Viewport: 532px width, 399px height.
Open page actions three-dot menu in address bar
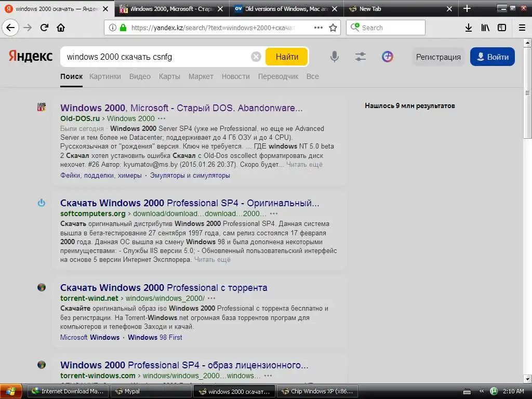(318, 28)
